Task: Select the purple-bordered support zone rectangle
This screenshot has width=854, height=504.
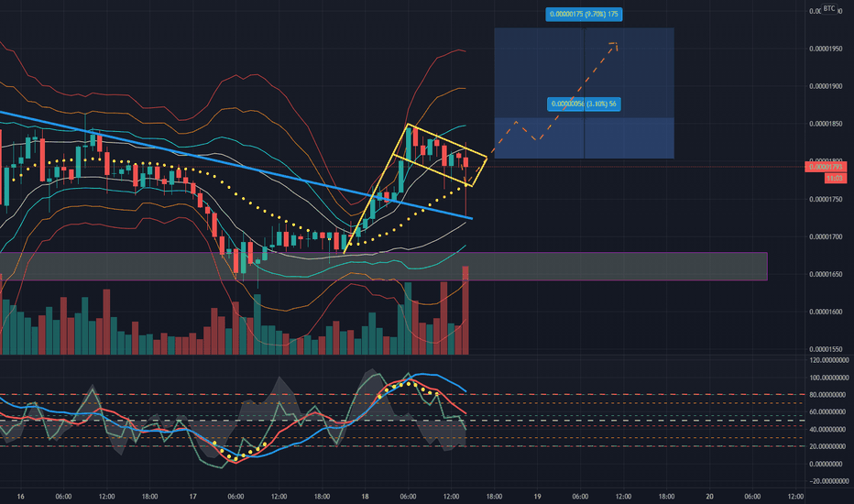Action: pos(383,267)
